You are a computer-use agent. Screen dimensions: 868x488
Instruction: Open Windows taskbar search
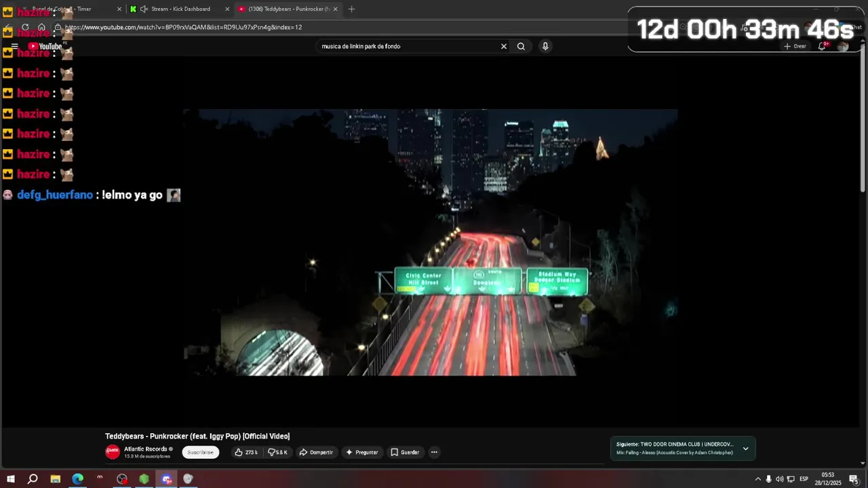(33, 479)
